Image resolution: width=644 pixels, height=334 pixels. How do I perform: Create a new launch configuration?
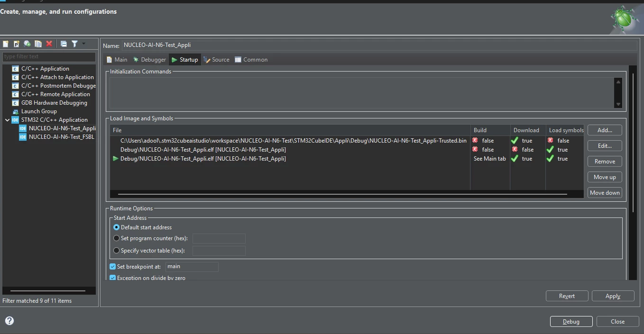point(6,44)
